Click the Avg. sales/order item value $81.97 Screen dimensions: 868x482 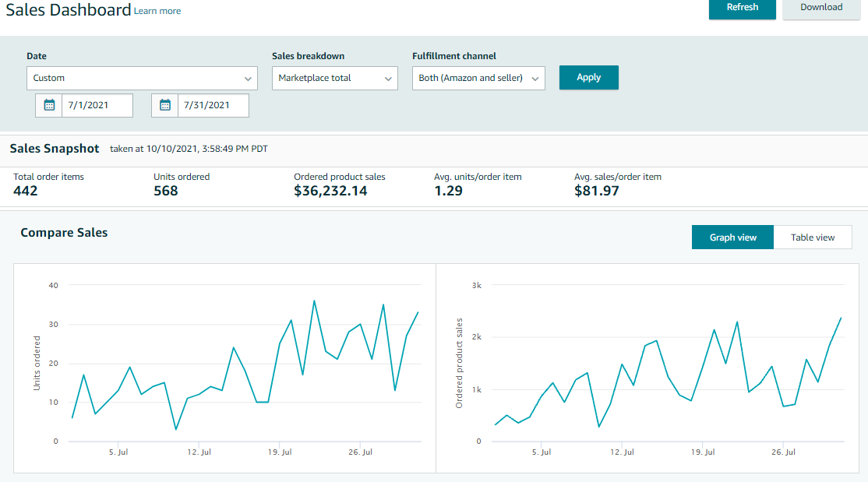tap(596, 191)
